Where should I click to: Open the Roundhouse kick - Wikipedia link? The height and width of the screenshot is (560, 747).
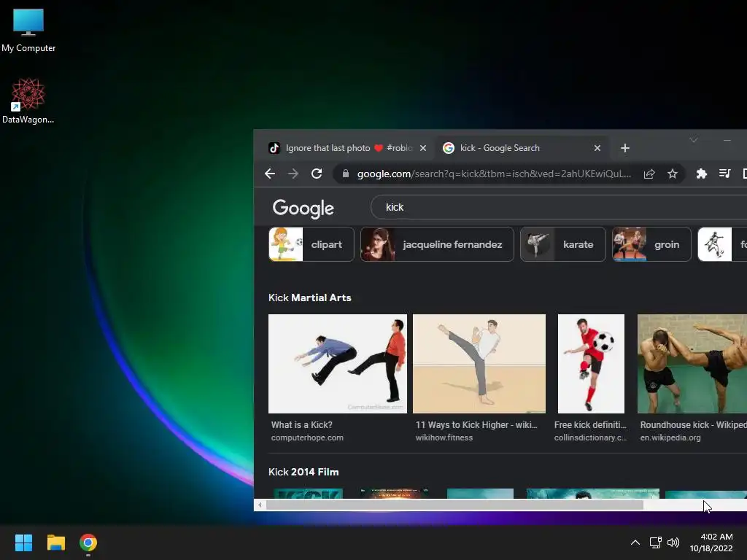693,425
